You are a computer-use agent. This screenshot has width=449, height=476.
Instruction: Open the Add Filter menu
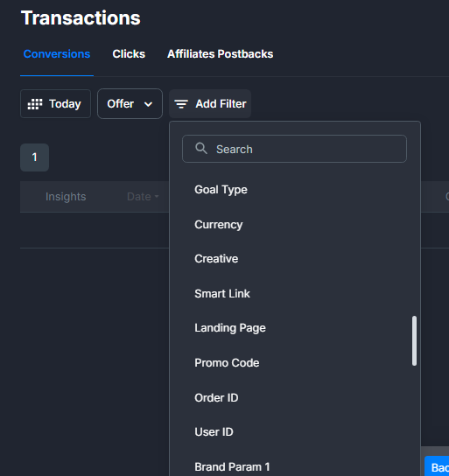(210, 104)
